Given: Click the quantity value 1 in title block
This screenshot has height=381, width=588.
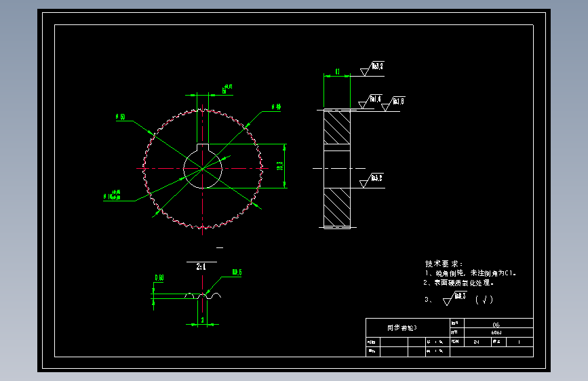Looking at the screenshot, I should (520, 342).
